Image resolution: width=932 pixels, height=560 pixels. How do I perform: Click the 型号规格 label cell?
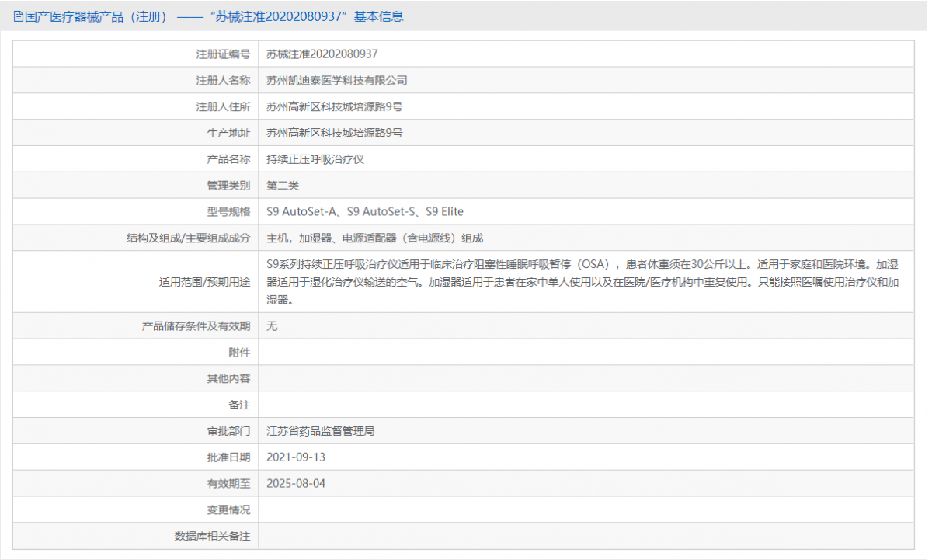click(136, 212)
